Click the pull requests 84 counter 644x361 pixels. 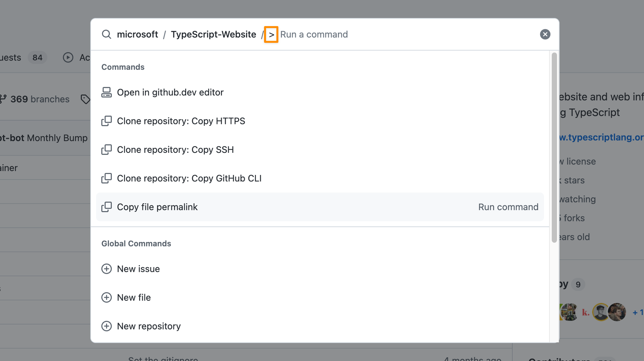[37, 58]
